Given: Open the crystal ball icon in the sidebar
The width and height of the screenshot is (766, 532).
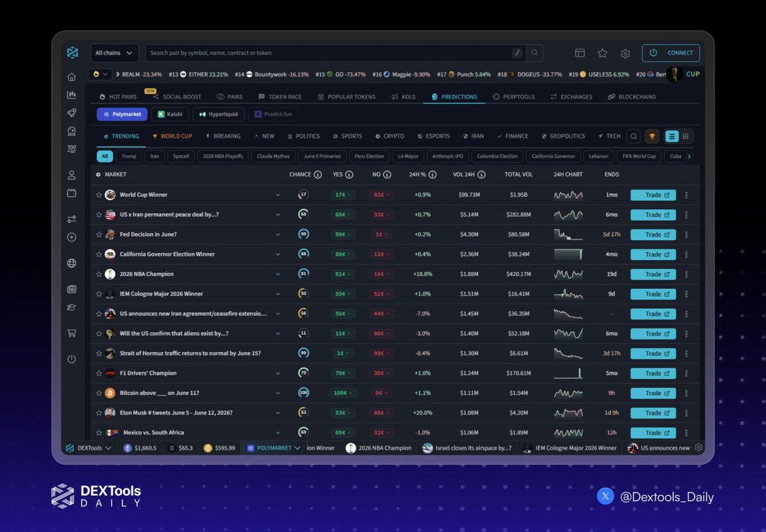Looking at the screenshot, I should [x=71, y=131].
